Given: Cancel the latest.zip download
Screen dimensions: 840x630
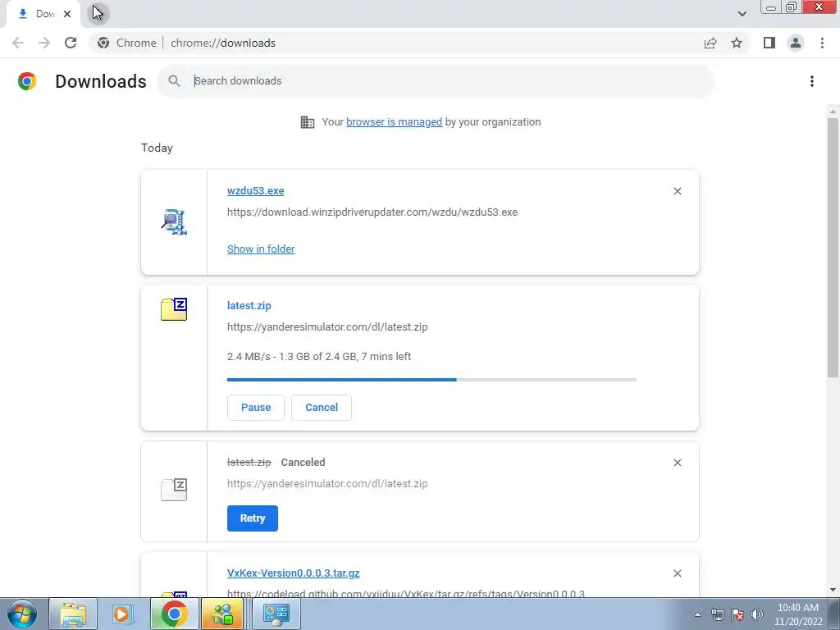Looking at the screenshot, I should tap(322, 408).
